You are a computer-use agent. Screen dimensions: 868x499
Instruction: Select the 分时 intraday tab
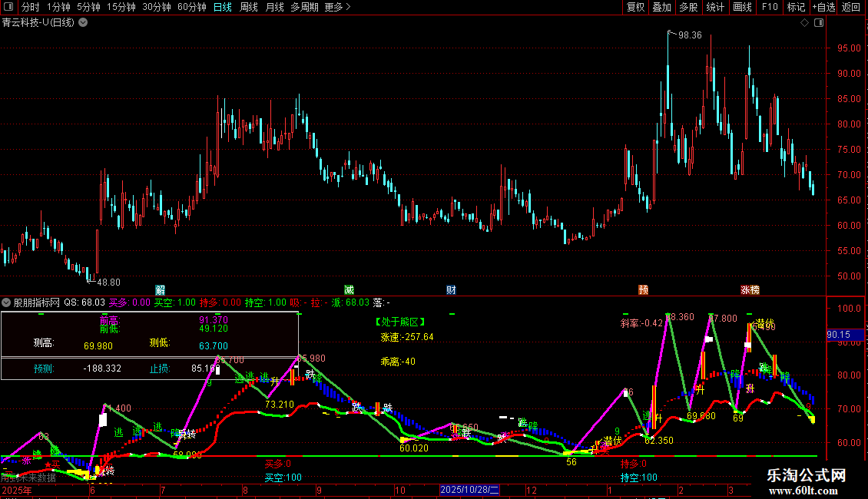point(31,7)
